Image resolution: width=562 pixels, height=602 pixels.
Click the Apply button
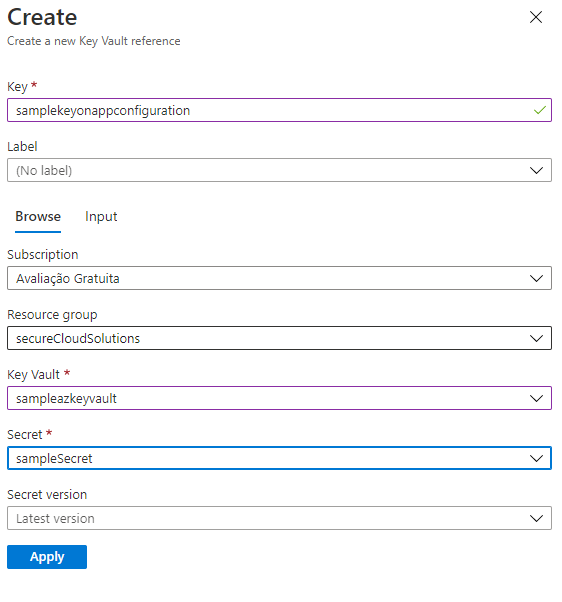(x=47, y=557)
